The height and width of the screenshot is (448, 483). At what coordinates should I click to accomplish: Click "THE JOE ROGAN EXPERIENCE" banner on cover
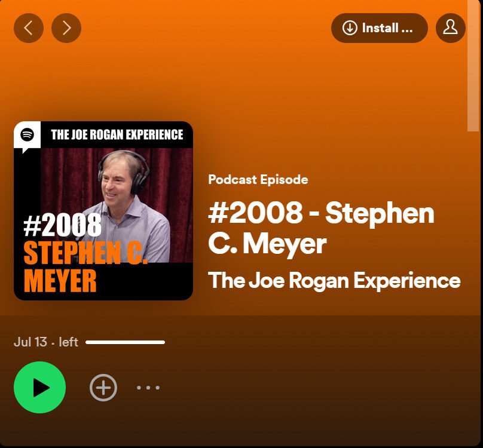click(117, 134)
